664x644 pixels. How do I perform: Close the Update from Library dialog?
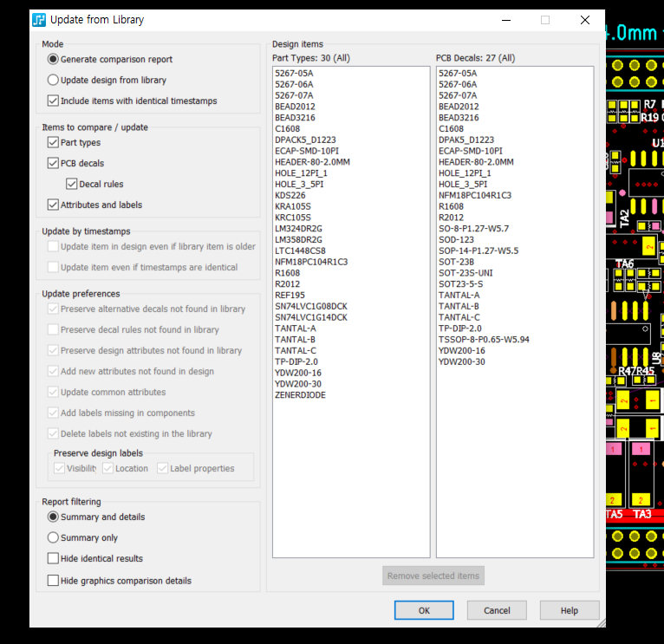tap(584, 20)
